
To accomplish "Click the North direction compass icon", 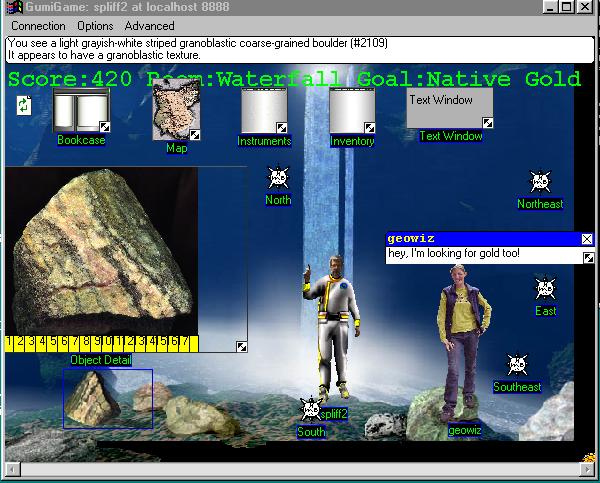I will coord(278,179).
